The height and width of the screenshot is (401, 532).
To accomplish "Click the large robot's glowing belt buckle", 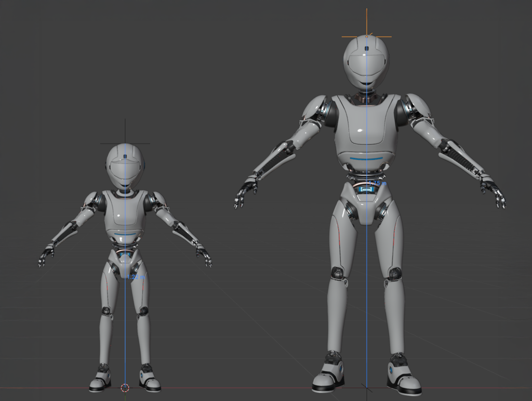I will tap(367, 190).
